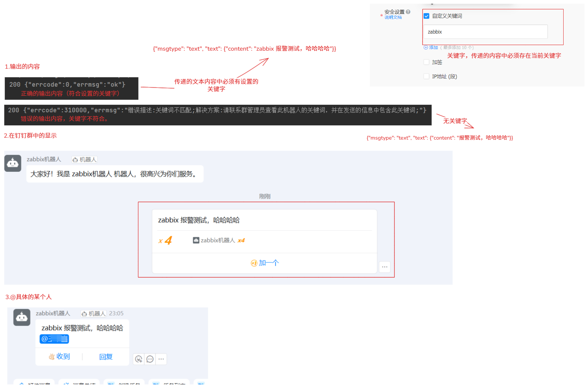Click zabbix 报警测试 text in 23:05 message
Screen dimensions: 588x388
pyautogui.click(x=82, y=328)
